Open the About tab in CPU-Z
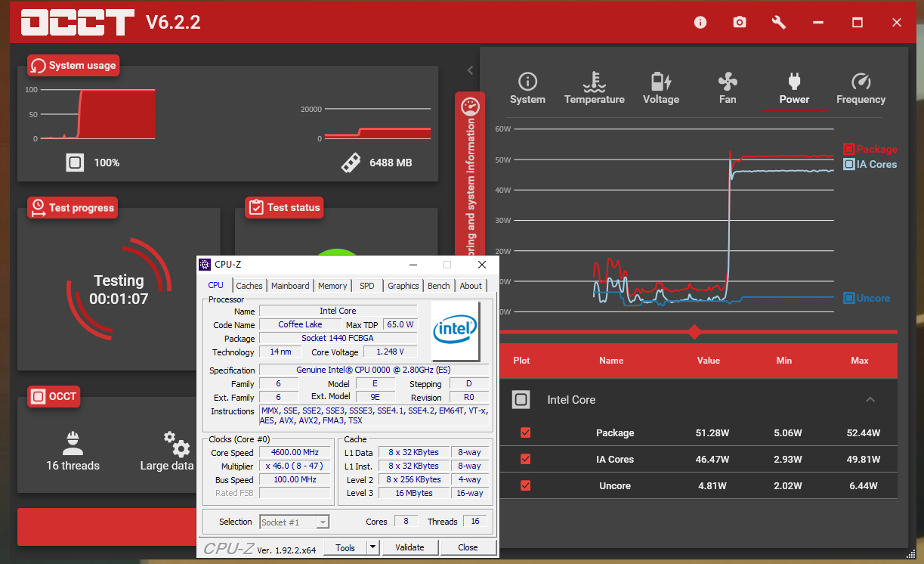 point(471,286)
